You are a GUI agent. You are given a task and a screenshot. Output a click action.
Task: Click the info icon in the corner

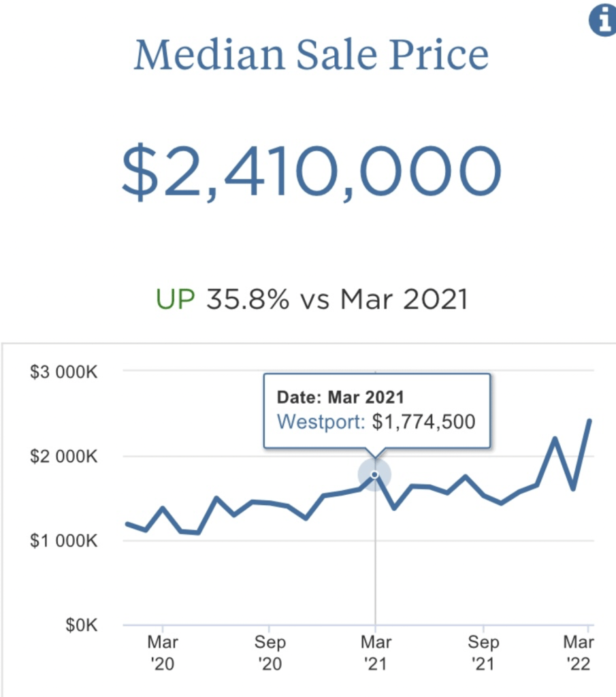point(602,21)
